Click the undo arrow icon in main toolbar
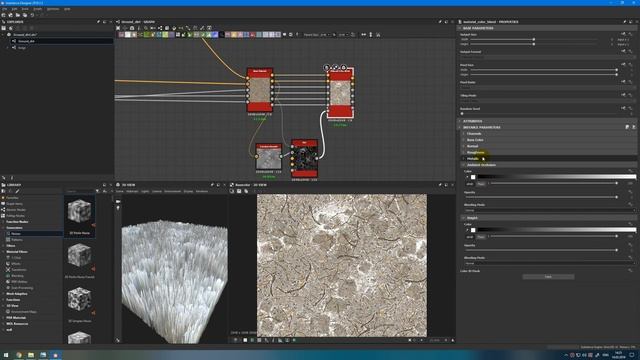This screenshot has height=360, width=640. pos(32,15)
